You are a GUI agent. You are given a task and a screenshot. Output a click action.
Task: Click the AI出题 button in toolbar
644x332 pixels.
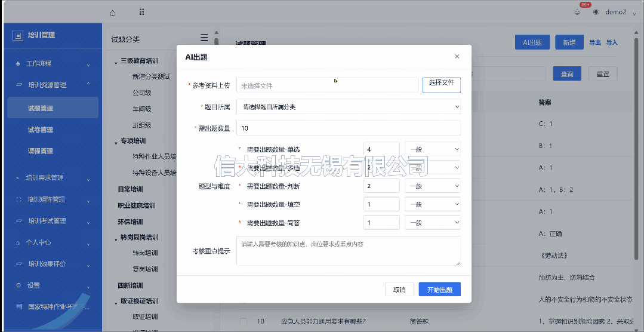tap(532, 42)
